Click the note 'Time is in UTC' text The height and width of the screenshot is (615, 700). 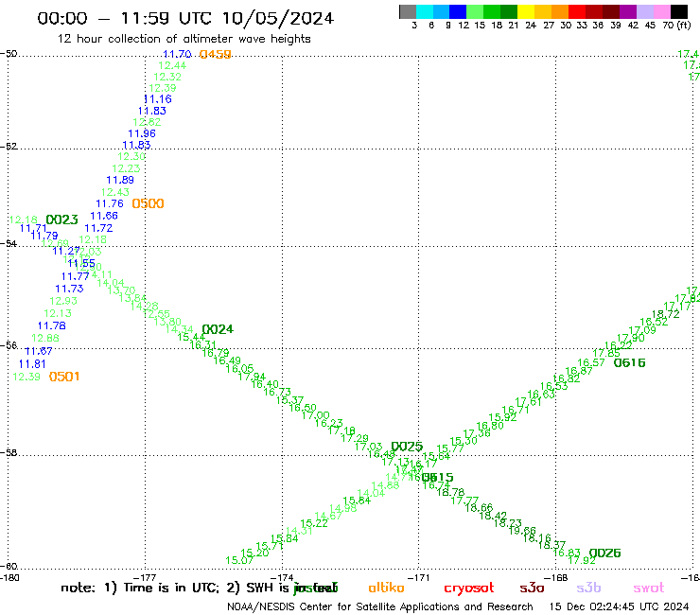[171, 588]
